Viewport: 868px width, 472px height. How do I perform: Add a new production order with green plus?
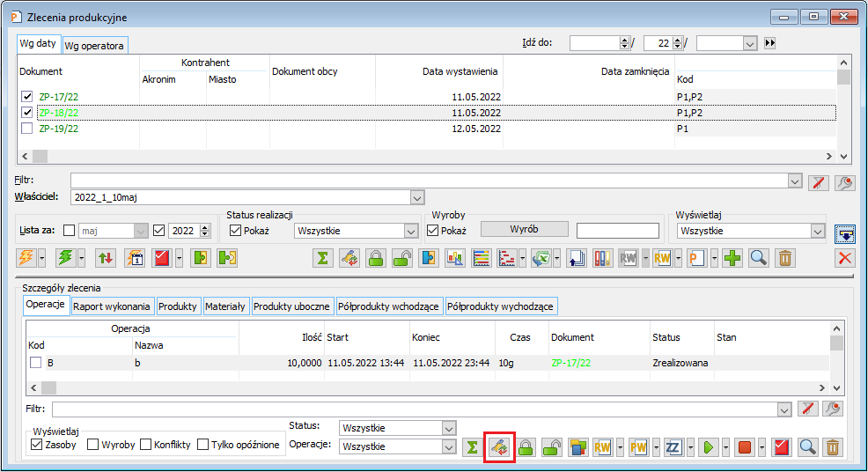pos(732,258)
